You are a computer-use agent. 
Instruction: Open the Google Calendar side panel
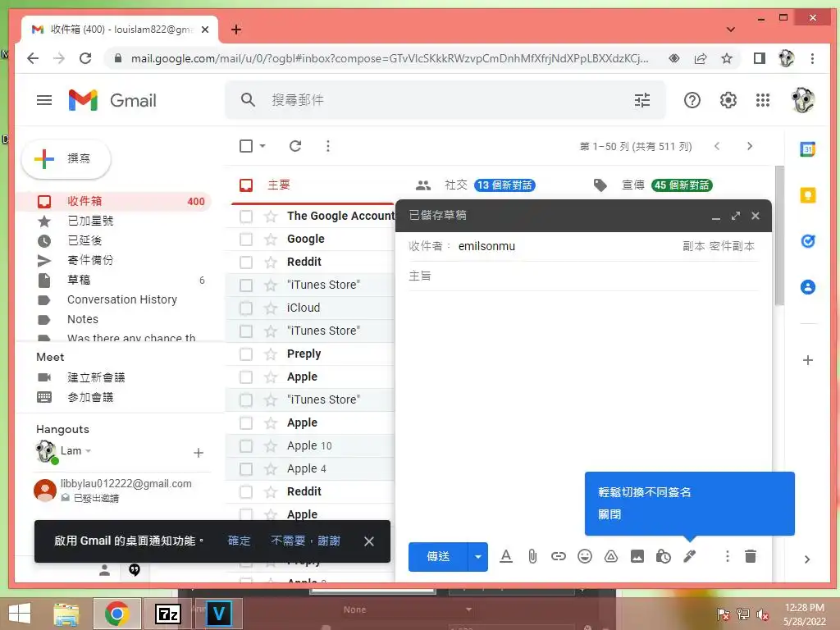(807, 148)
